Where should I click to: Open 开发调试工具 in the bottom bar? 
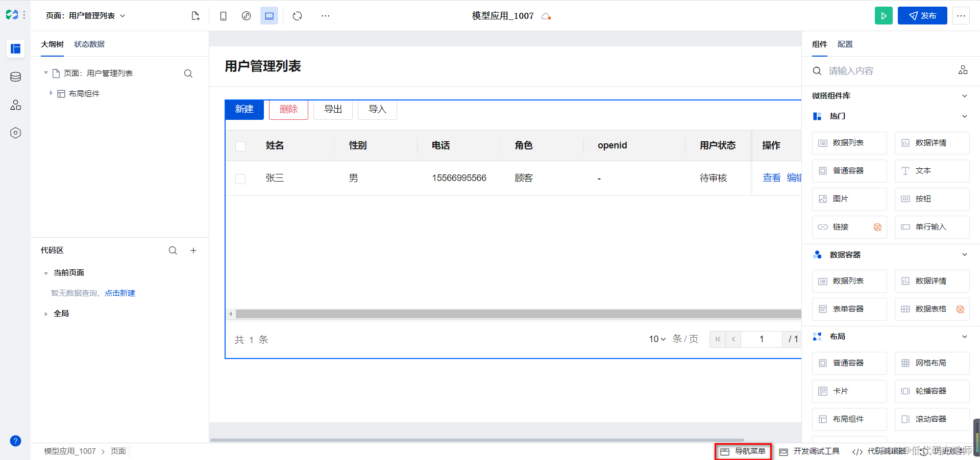click(x=810, y=451)
